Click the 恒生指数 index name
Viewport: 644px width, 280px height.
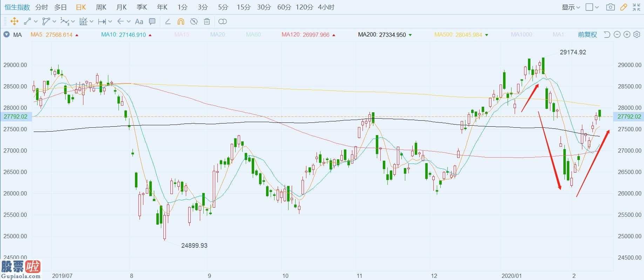[17, 7]
